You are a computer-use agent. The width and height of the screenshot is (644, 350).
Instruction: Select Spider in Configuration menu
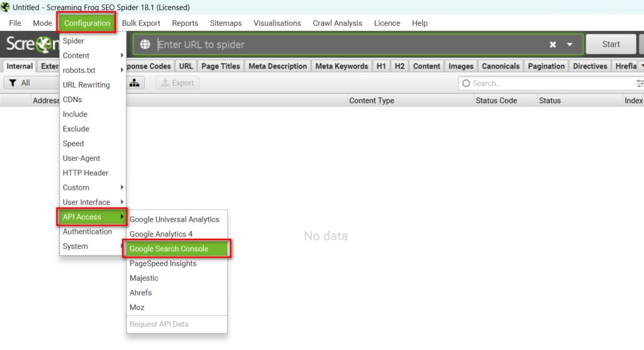point(93,41)
